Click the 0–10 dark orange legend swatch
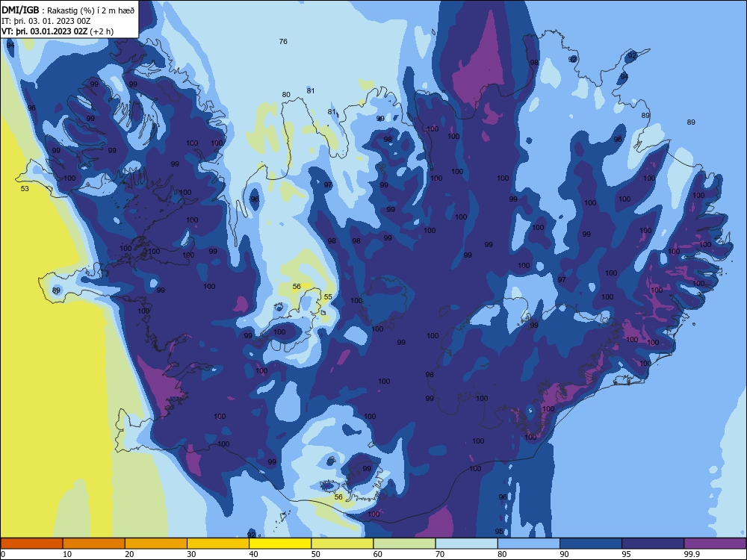 coord(31,544)
